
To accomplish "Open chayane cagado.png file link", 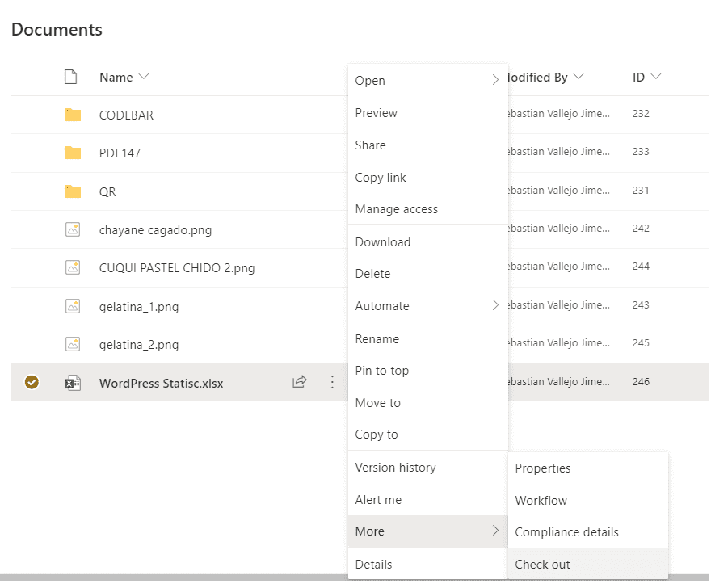I will (x=155, y=230).
